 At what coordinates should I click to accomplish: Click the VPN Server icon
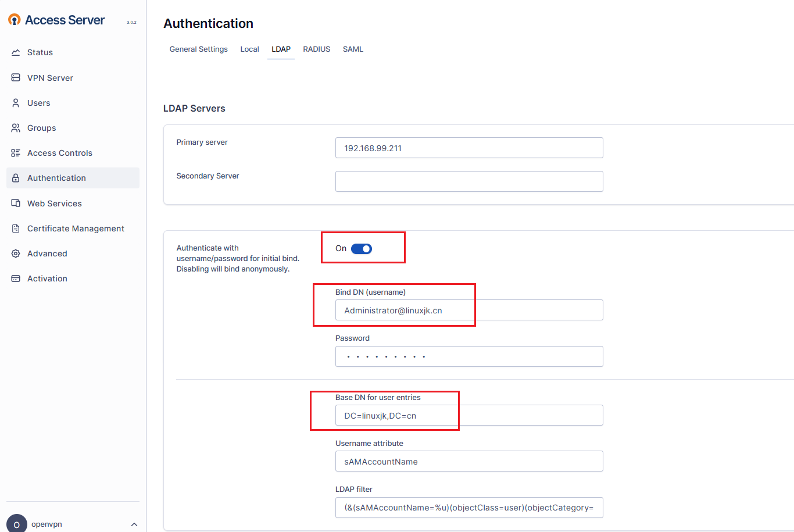pyautogui.click(x=16, y=77)
